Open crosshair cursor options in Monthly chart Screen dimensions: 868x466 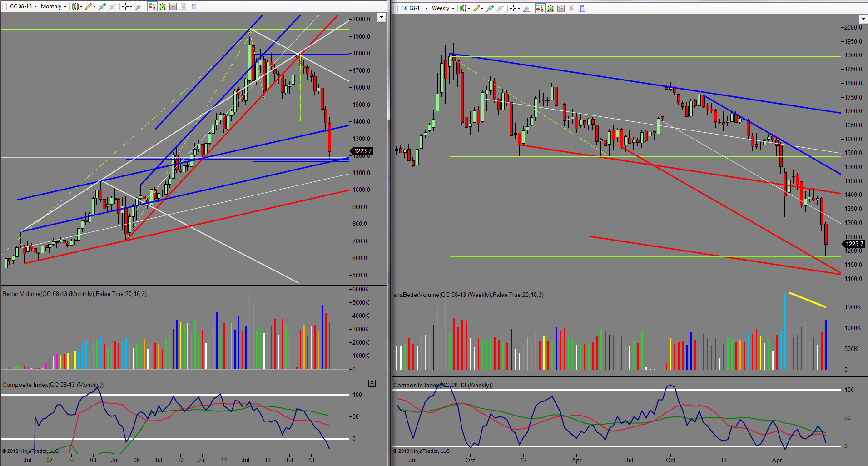click(x=127, y=6)
